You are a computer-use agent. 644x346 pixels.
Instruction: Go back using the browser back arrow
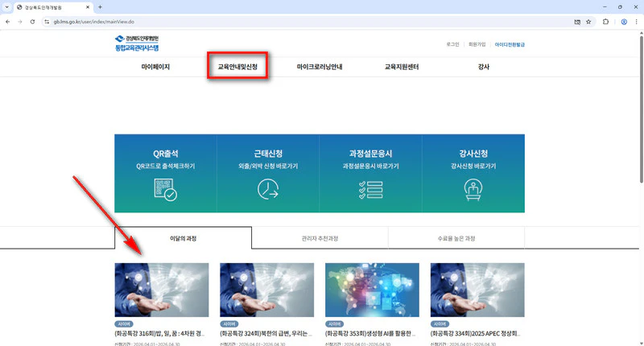pos(7,22)
